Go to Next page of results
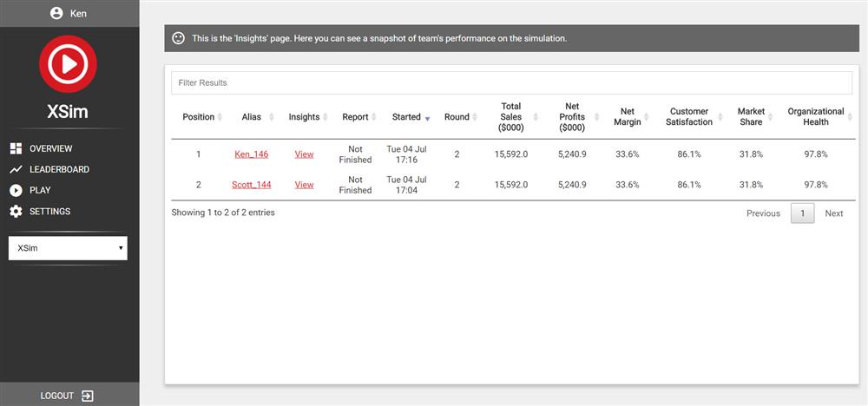 [833, 213]
